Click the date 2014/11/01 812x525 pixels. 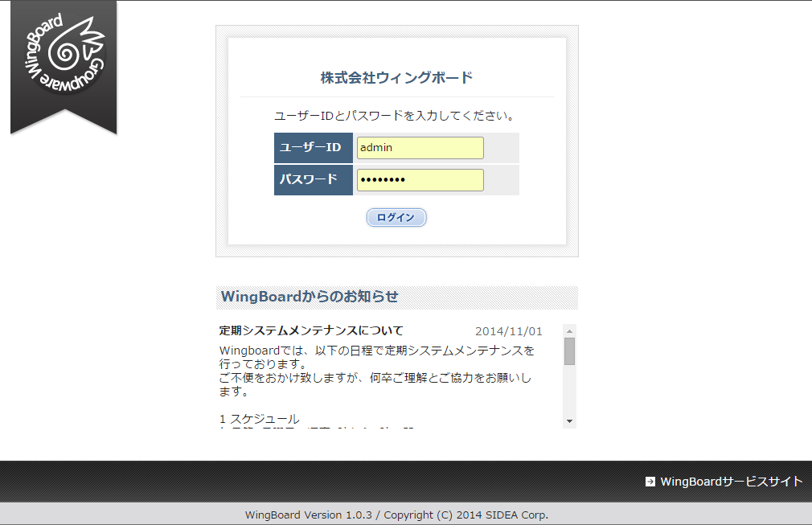pos(509,331)
